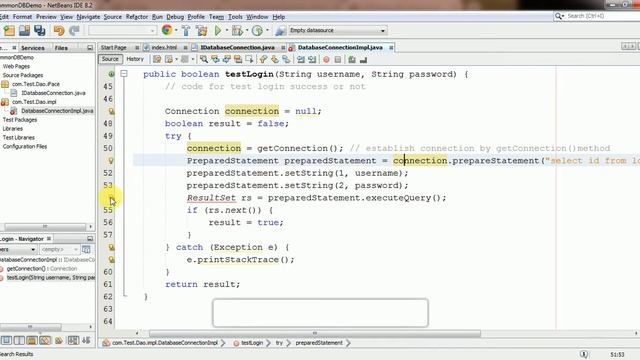This screenshot has height=360, width=640.
Task: Click the testLogin breadcrumb at the bottom
Action: coord(252,343)
